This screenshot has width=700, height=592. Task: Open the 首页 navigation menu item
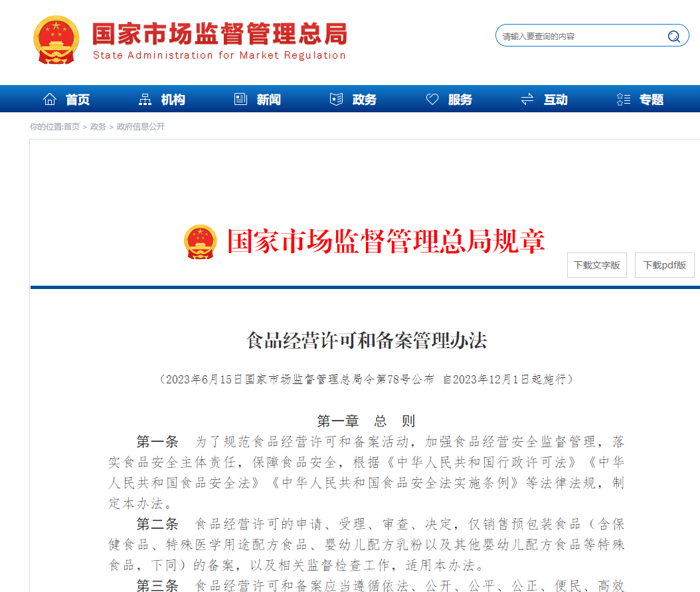coord(78,100)
